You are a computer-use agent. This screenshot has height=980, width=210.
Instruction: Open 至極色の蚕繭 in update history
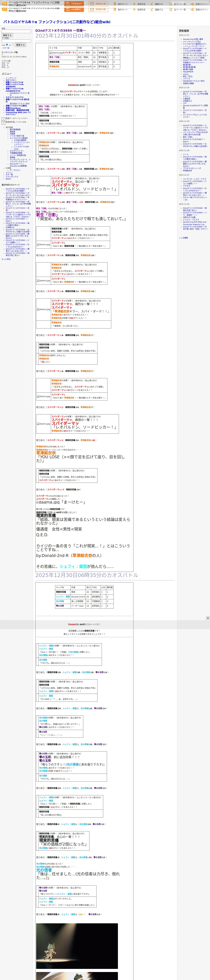pos(188,83)
